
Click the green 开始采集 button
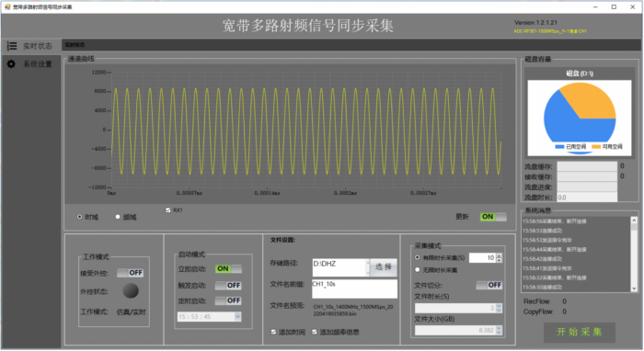click(x=580, y=332)
